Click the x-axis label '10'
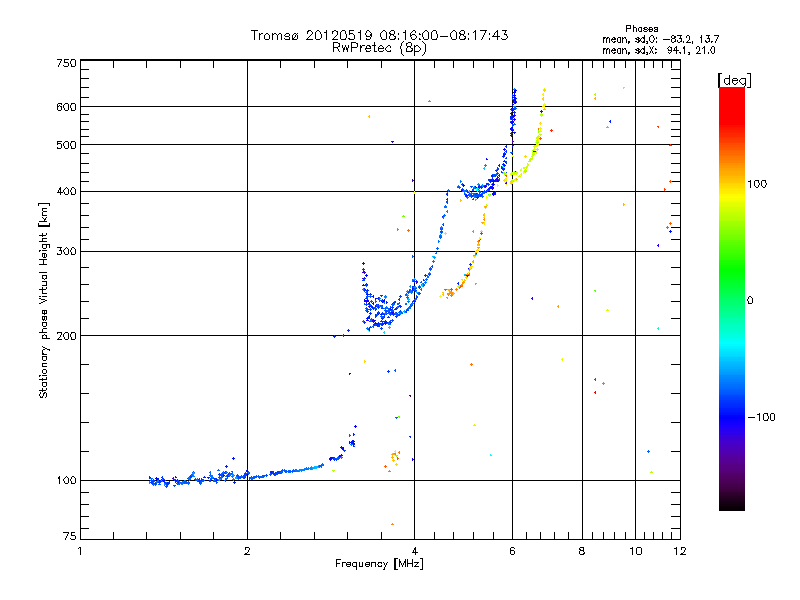This screenshot has width=800, height=600. (636, 551)
